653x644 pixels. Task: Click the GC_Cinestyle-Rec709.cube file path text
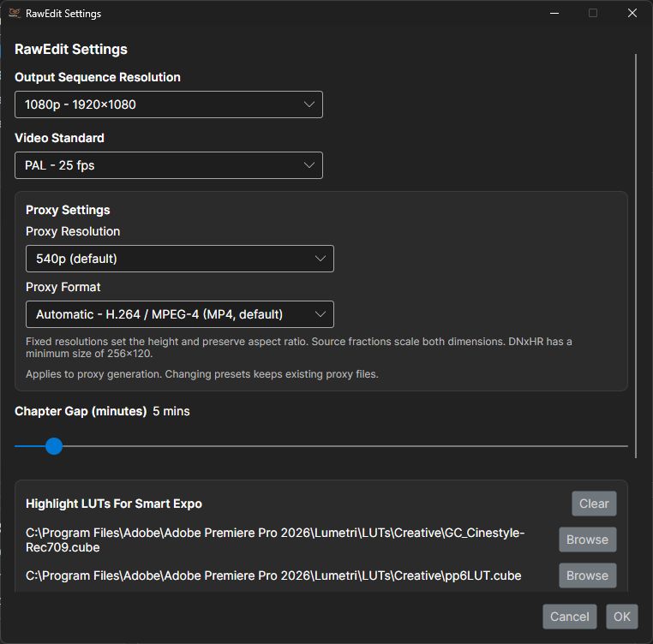(275, 540)
